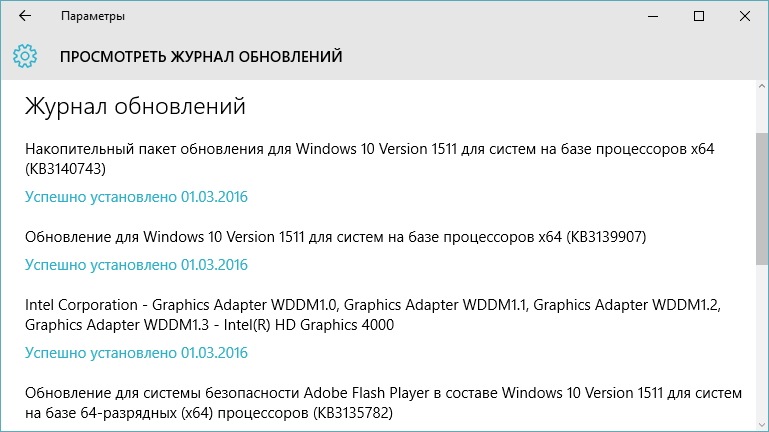Click the settings gear icon in the header
Viewport: 769px width, 432px height.
click(x=25, y=56)
